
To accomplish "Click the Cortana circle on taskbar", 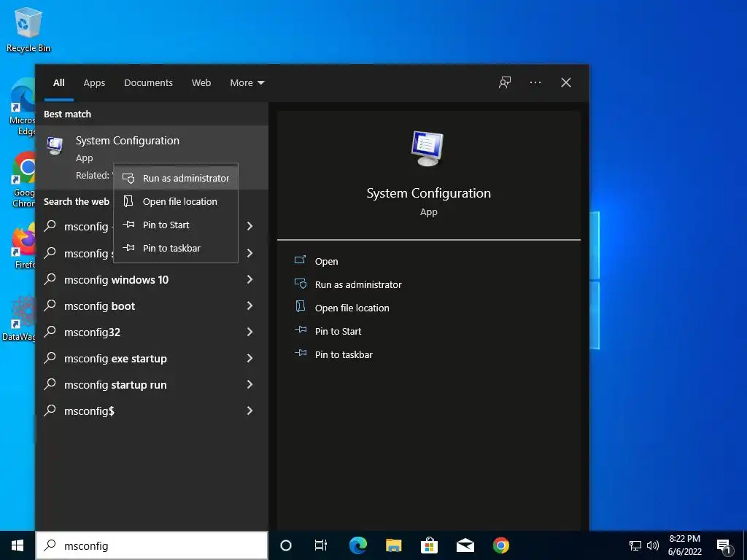I will point(286,545).
